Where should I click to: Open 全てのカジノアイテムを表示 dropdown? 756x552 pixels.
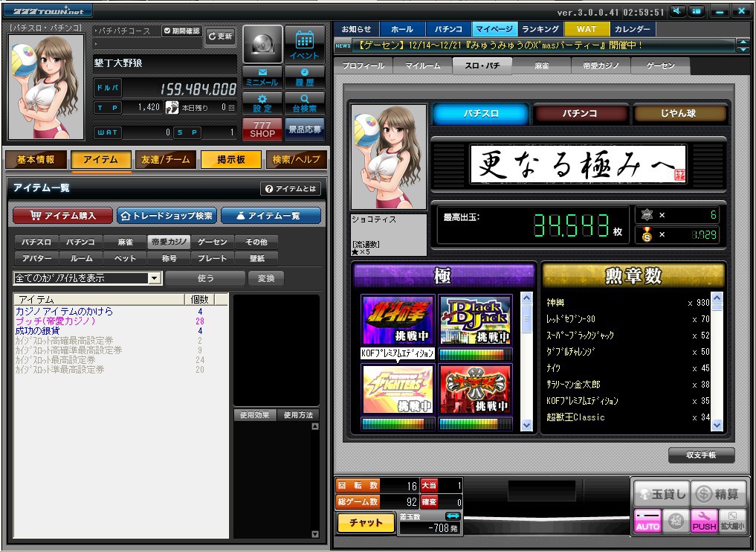tap(155, 278)
